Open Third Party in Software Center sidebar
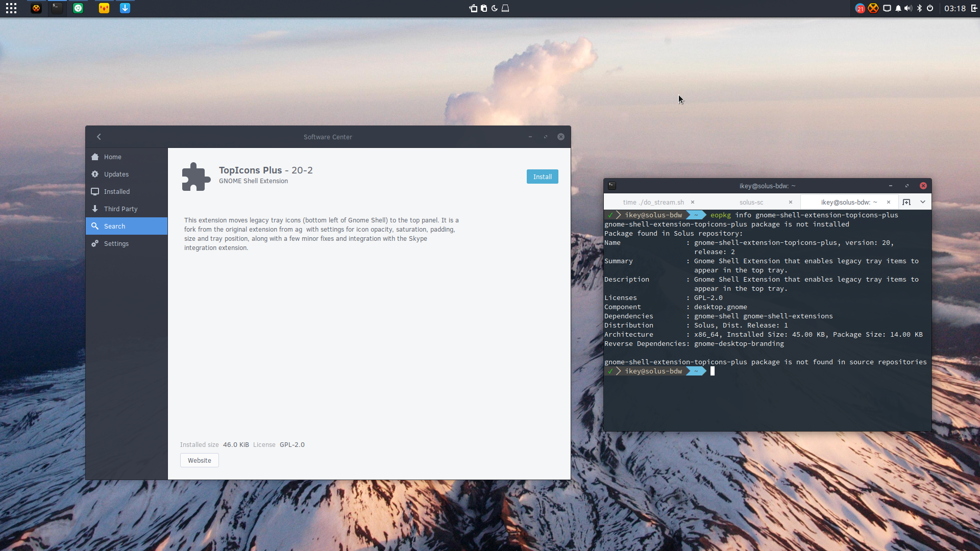 click(127, 209)
